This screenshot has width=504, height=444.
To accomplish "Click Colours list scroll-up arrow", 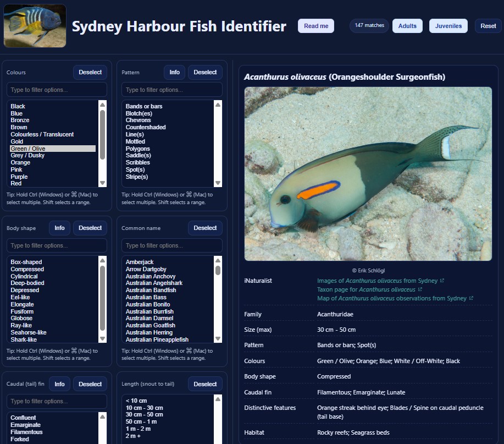I will [x=103, y=105].
